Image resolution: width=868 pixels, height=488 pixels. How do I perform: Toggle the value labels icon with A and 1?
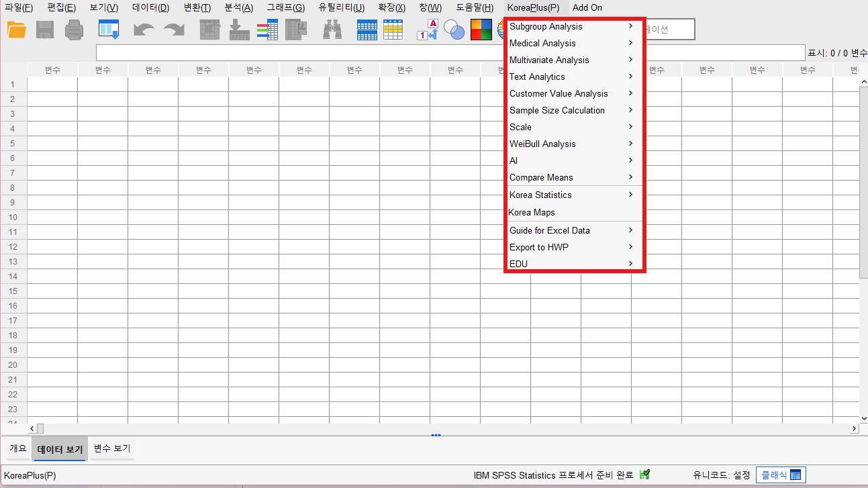coord(427,30)
